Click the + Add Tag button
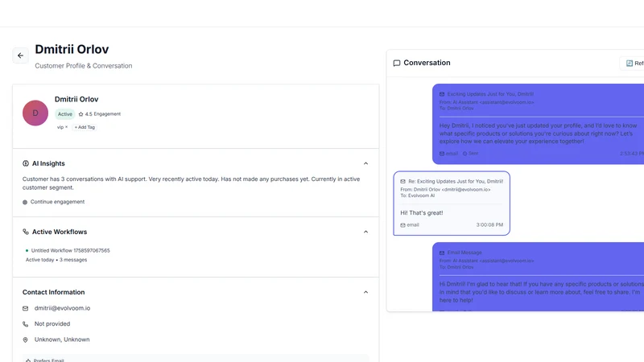Image resolution: width=644 pixels, height=362 pixels. [x=85, y=127]
